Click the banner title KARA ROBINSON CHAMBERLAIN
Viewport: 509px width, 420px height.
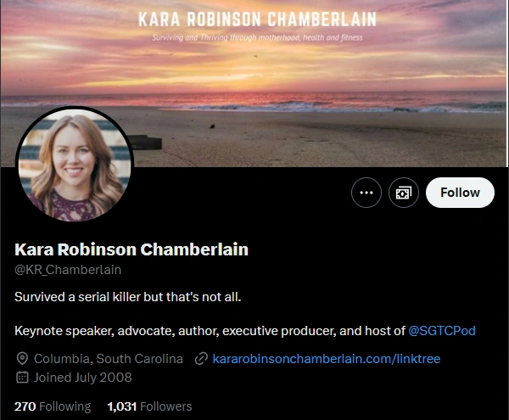(x=257, y=20)
